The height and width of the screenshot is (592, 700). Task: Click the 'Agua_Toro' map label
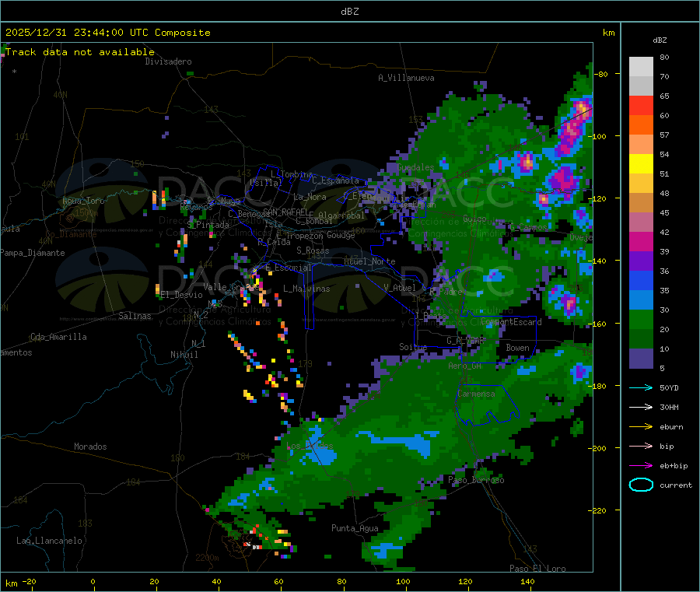pyautogui.click(x=83, y=201)
